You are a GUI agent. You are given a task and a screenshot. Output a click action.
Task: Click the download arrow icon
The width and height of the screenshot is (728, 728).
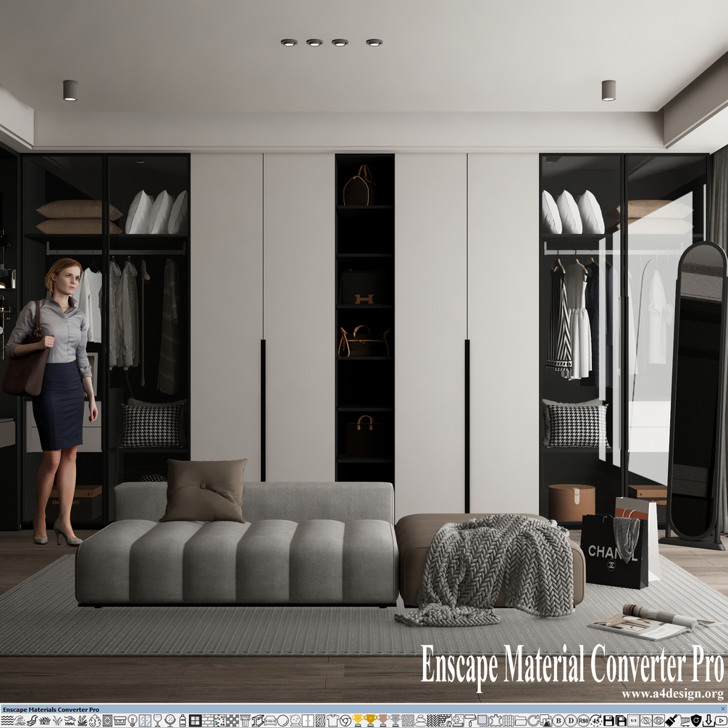[x=708, y=721]
